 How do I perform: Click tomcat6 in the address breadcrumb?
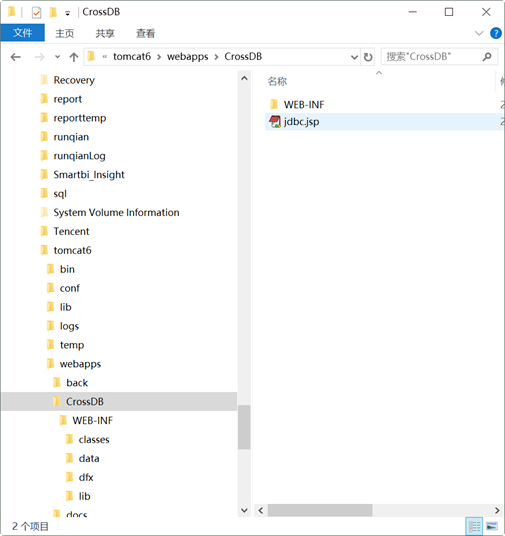pos(132,56)
